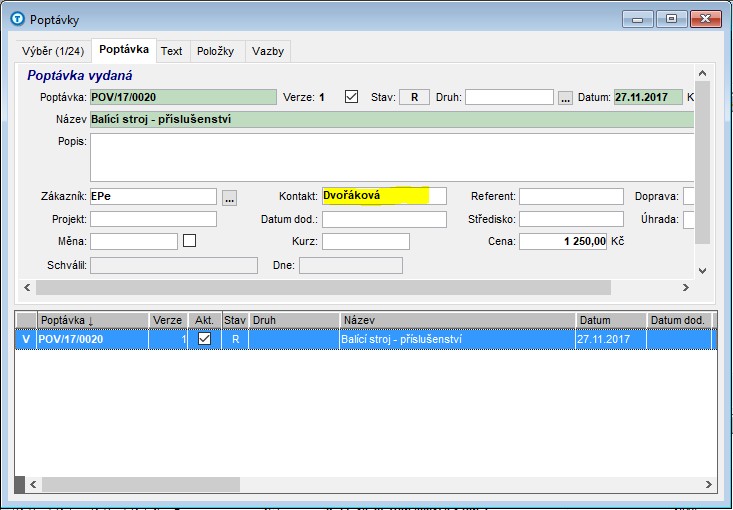Click the Stav column header
Image resolution: width=733 pixels, height=510 pixels.
235,320
